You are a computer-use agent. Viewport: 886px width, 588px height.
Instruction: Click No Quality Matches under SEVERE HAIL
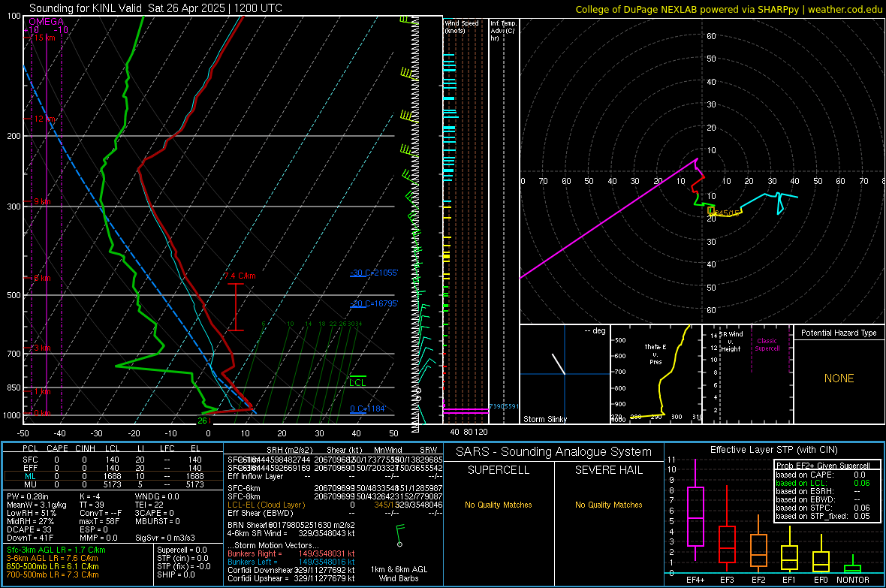click(x=608, y=505)
